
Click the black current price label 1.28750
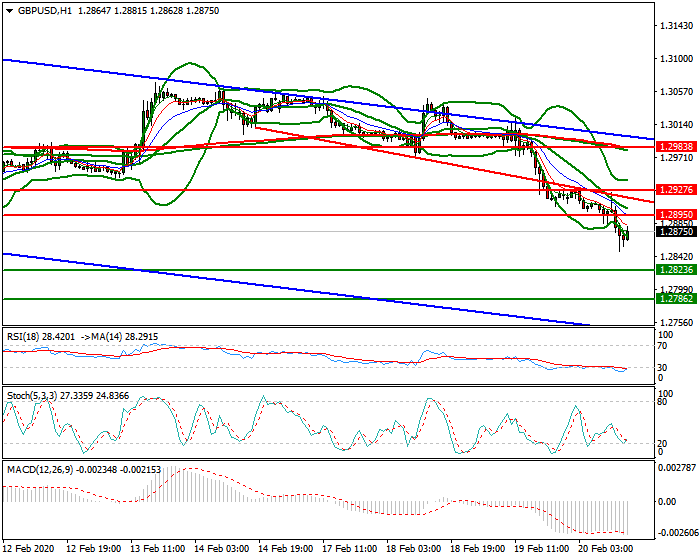[677, 232]
